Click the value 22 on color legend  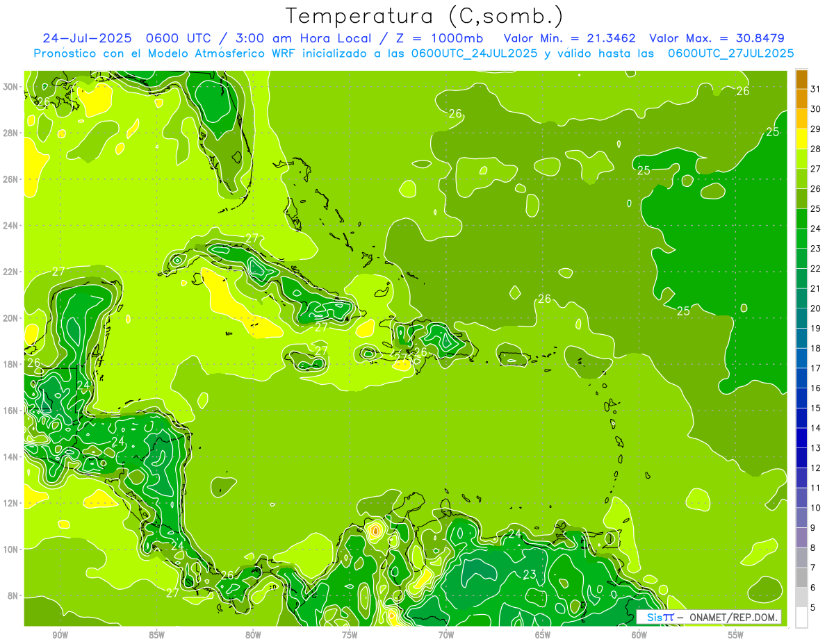816,268
